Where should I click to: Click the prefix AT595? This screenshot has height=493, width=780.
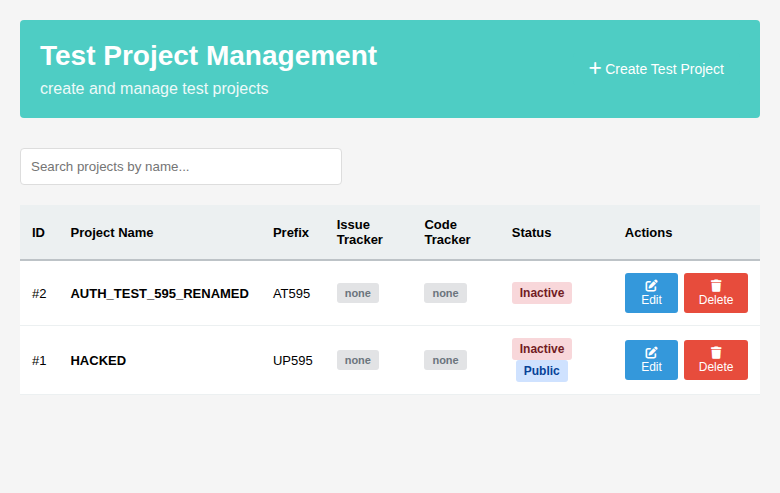click(292, 294)
